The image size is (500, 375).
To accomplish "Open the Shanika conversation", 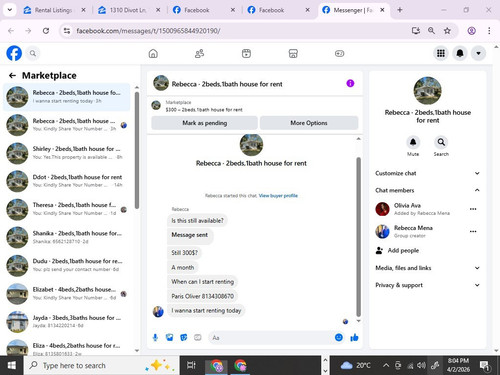I will click(x=67, y=237).
